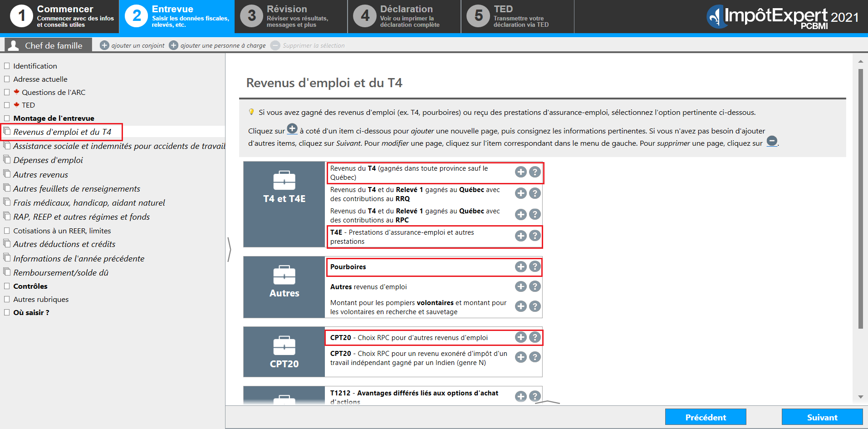Open Frais médicaux, handicap, aidant naturel

click(x=89, y=203)
